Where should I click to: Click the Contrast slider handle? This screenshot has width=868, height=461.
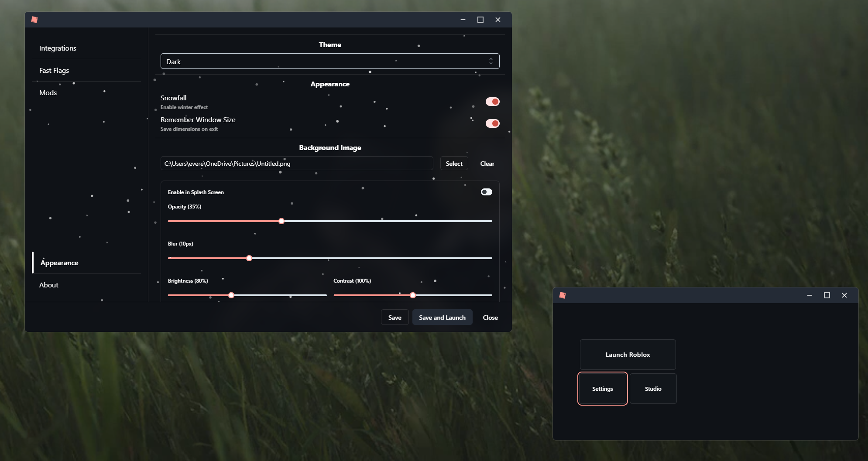click(413, 295)
